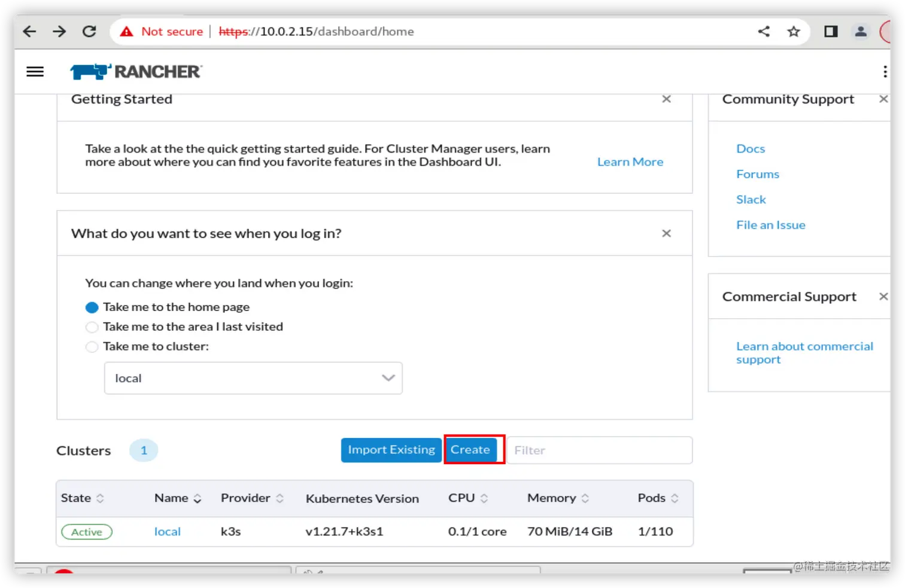Viewport: 905px width, 588px height.
Task: Open Learn about commercial support link
Action: coord(804,353)
